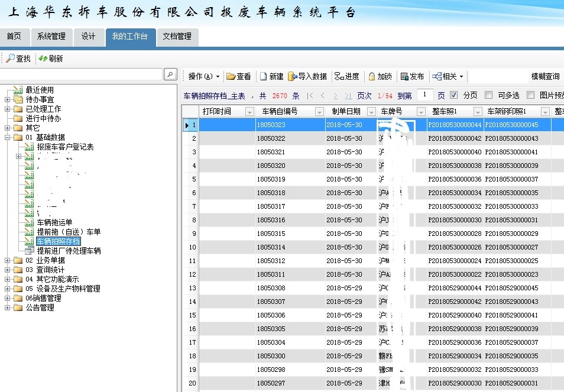This screenshot has height=392, width=564.
Task: Open the 文档管理 tab
Action: click(177, 36)
